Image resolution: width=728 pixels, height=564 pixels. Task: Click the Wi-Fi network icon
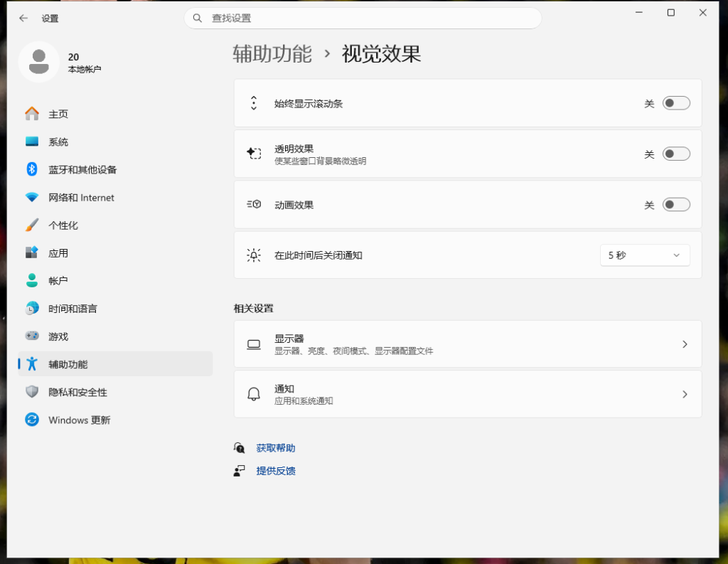[32, 197]
